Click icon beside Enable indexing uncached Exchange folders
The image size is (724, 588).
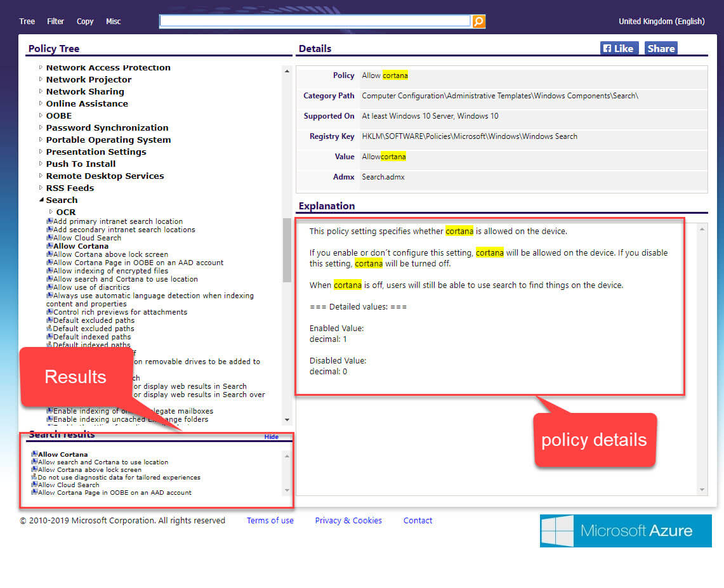[49, 419]
